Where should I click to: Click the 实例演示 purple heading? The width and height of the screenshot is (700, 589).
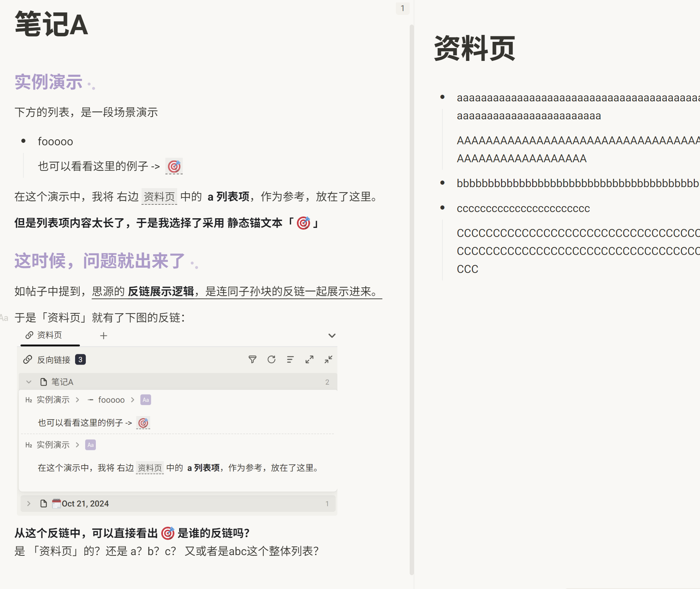[x=48, y=82]
